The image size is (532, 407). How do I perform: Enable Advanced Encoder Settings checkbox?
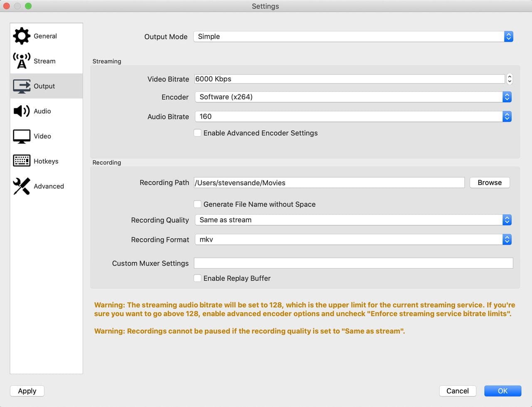click(x=198, y=133)
